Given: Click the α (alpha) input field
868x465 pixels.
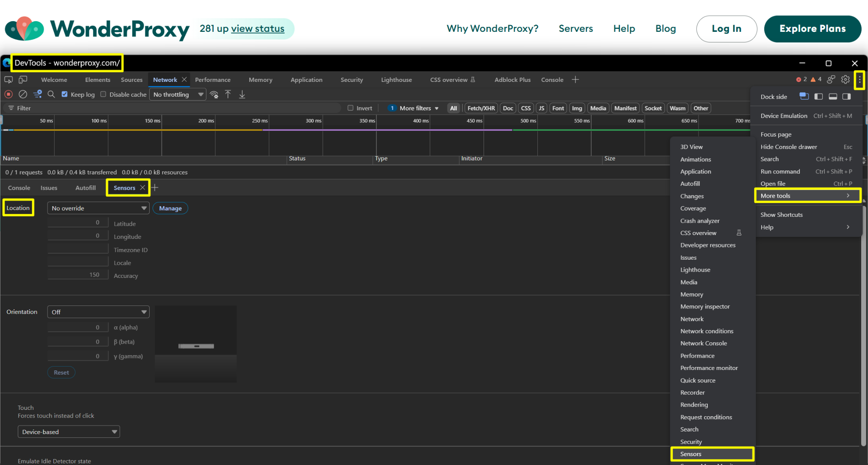Looking at the screenshot, I should 78,327.
